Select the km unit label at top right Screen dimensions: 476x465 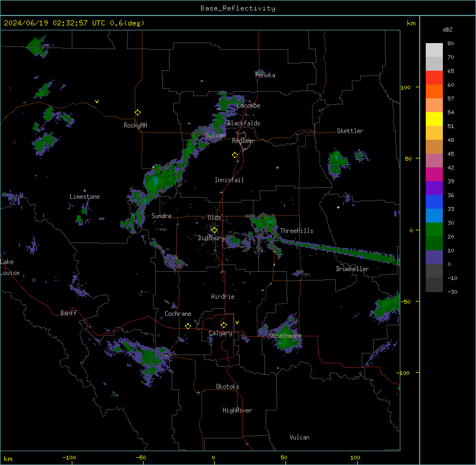click(x=411, y=23)
